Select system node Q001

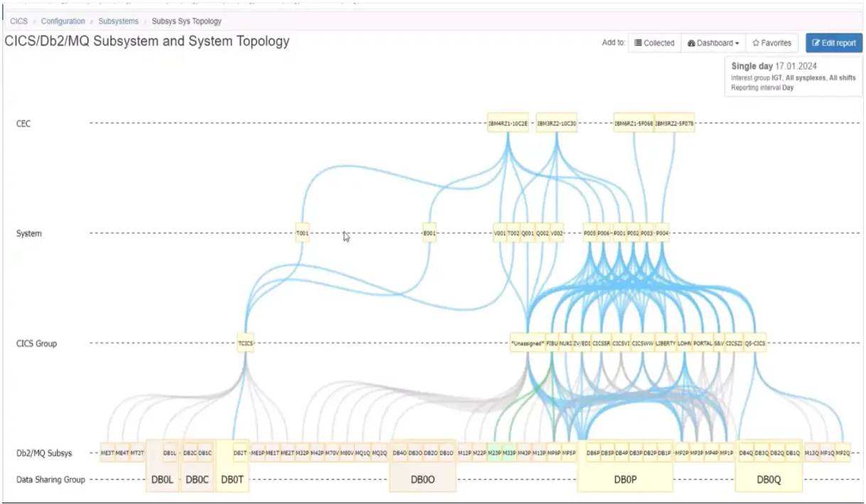[528, 233]
